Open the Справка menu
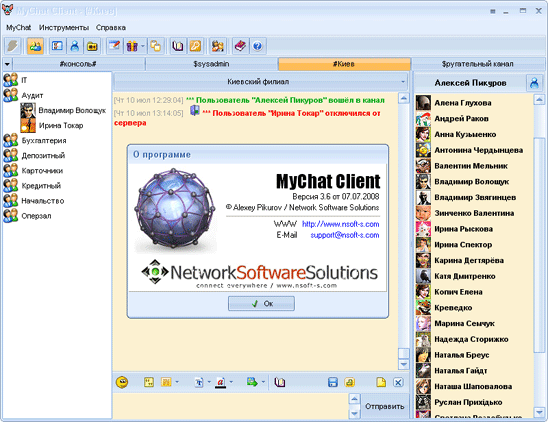 (110, 27)
